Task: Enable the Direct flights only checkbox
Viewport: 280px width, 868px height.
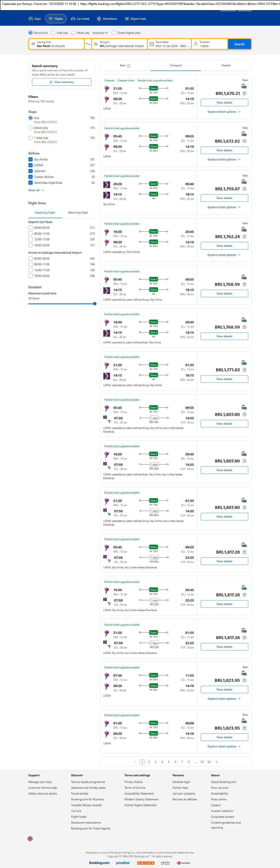Action: tap(114, 33)
